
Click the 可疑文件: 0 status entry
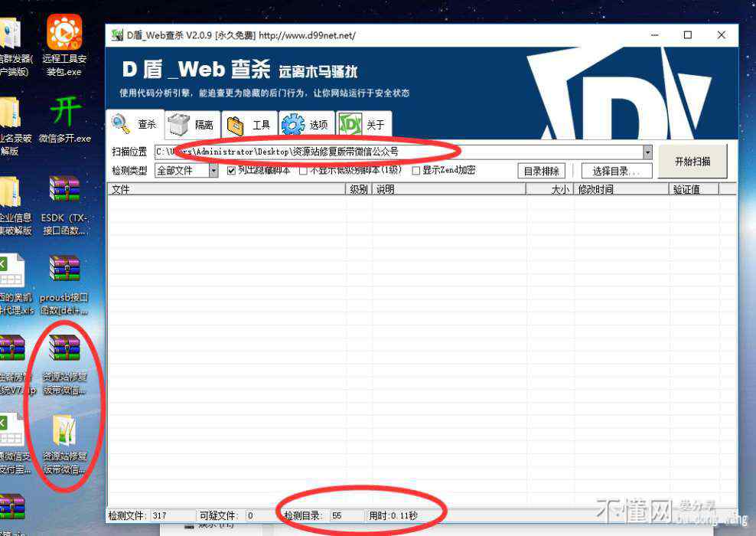click(226, 516)
